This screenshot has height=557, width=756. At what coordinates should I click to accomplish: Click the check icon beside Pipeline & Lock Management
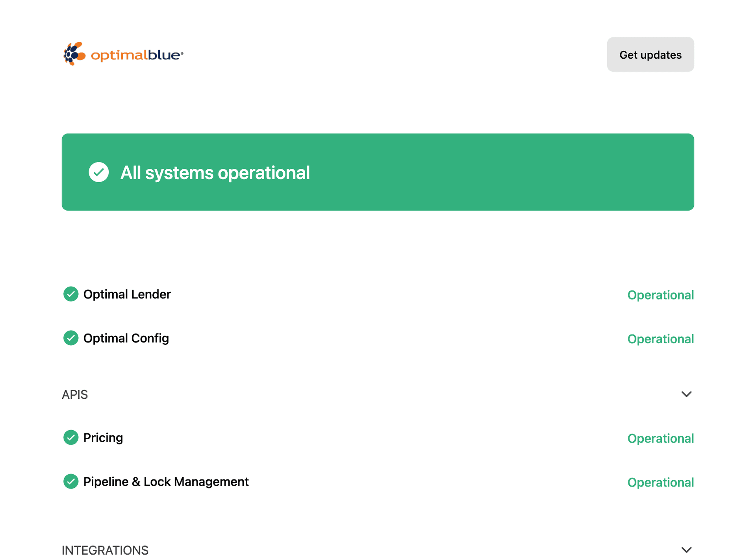click(x=71, y=481)
